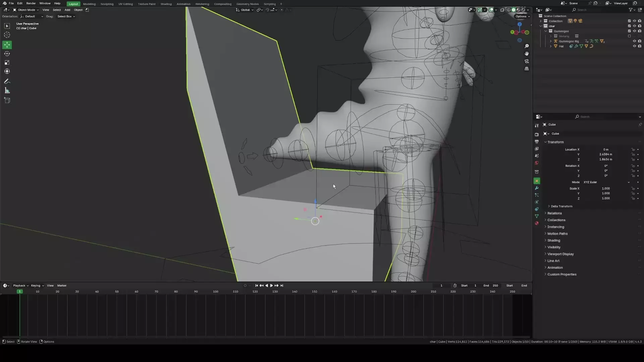Play animation forward in timeline

coord(271,286)
